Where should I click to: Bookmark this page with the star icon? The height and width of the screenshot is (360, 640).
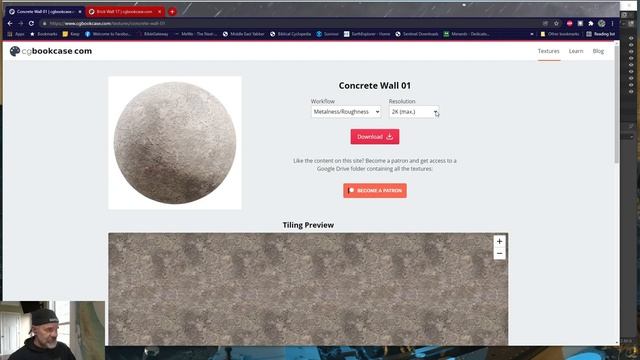click(556, 24)
